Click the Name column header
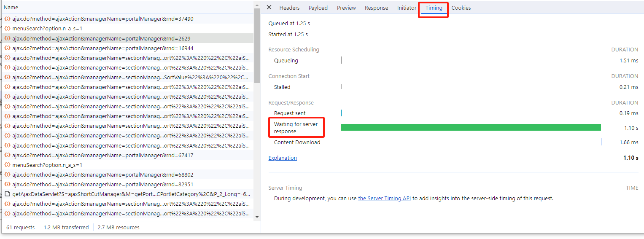This screenshot has height=239, width=644. [x=128, y=8]
